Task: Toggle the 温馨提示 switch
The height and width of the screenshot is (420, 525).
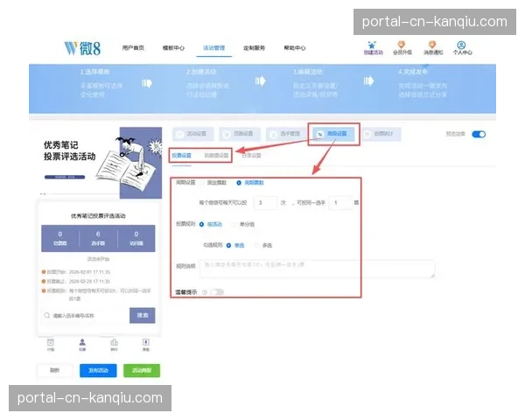Action: click(217, 292)
